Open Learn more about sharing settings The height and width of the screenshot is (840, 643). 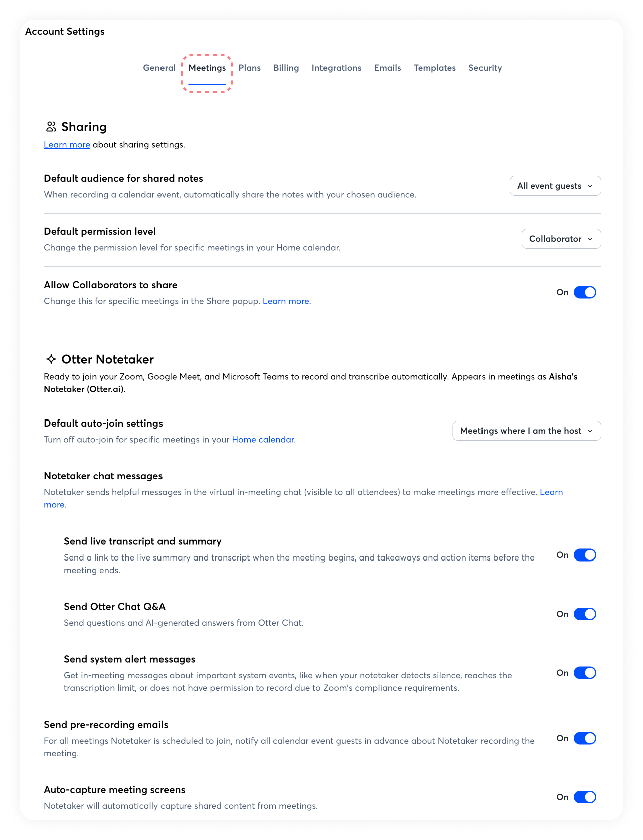tap(67, 145)
